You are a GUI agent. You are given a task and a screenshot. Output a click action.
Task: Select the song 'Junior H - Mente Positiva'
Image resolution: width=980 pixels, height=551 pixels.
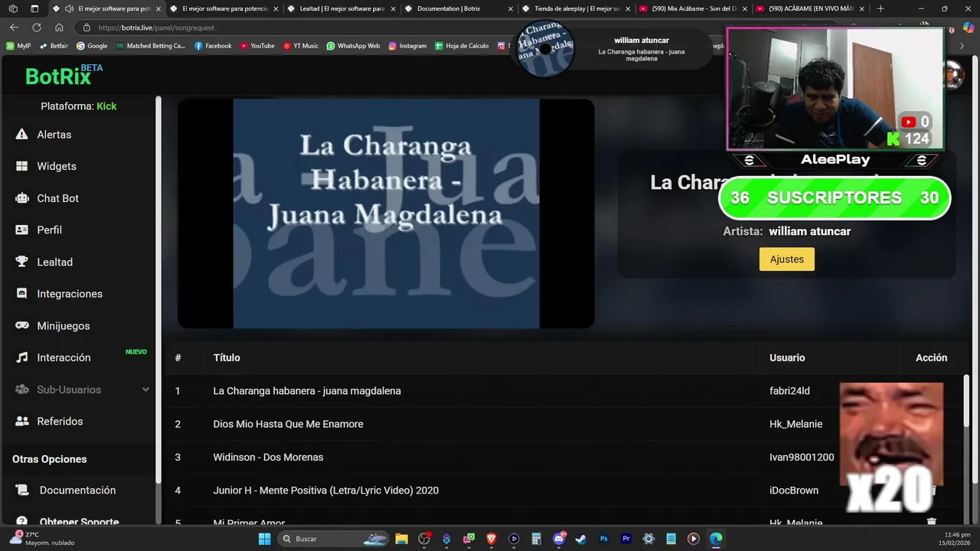click(x=325, y=491)
